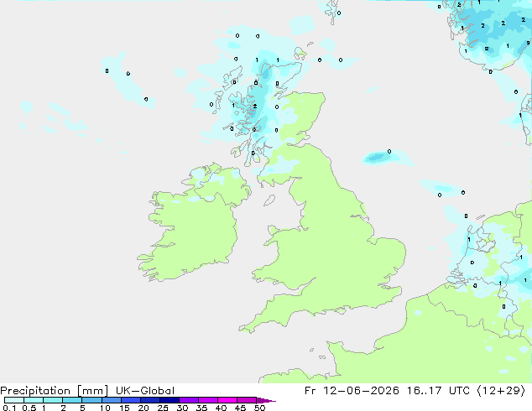Screen dimensions: 532x411
Task: Click the 20 to 25 mm legend swatch
Action: pos(149,400)
